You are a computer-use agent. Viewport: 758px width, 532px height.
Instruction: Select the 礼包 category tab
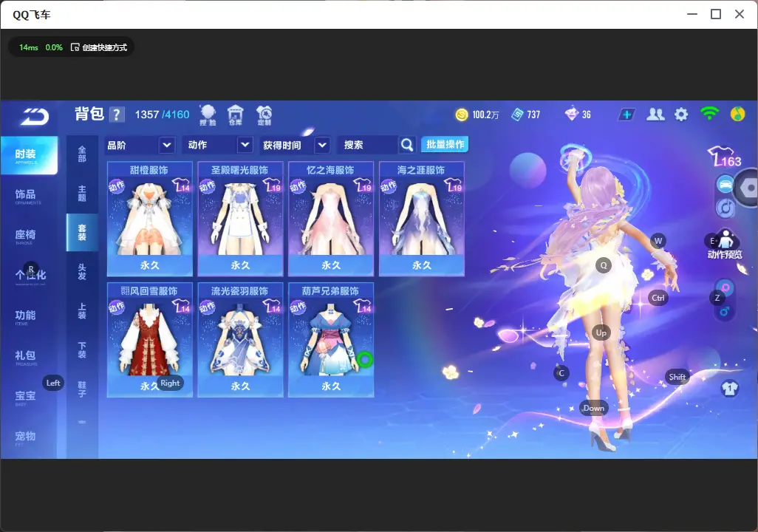coord(25,356)
